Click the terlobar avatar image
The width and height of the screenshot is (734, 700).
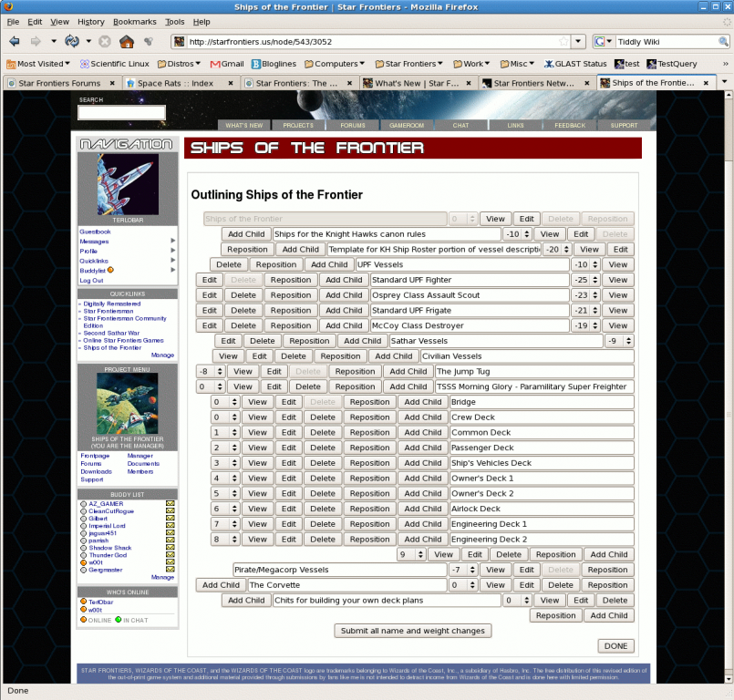pos(128,184)
